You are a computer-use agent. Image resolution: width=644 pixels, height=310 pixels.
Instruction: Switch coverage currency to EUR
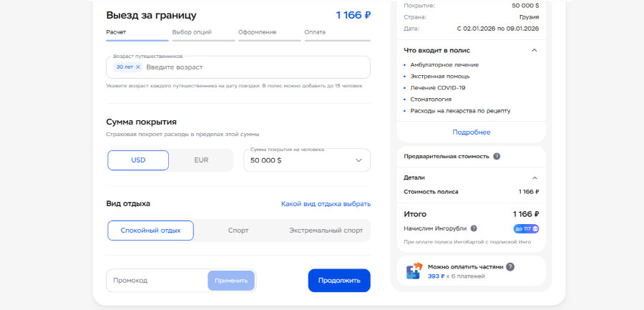click(201, 160)
